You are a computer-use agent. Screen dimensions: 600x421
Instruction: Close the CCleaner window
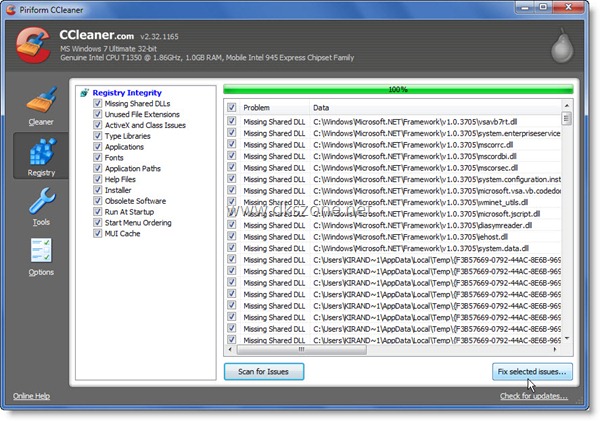click(x=568, y=7)
